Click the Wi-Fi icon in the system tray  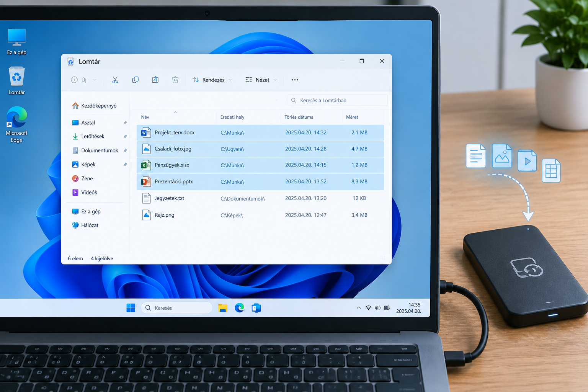368,308
